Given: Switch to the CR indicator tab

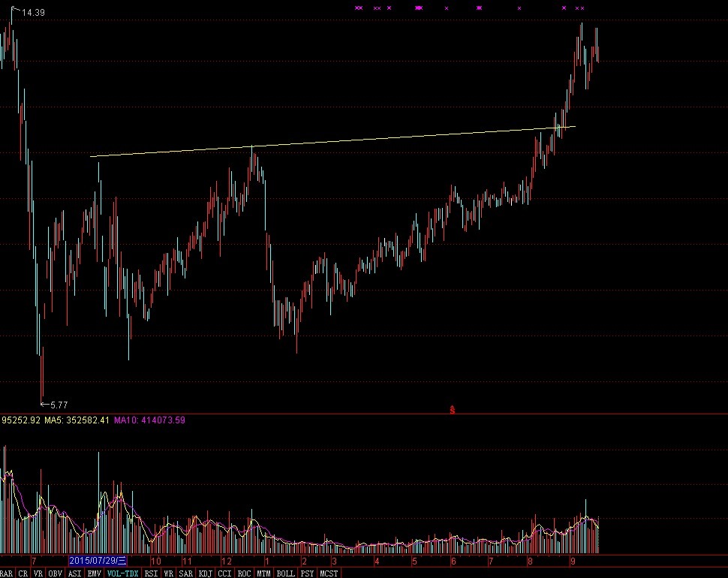Looking at the screenshot, I should (23, 573).
